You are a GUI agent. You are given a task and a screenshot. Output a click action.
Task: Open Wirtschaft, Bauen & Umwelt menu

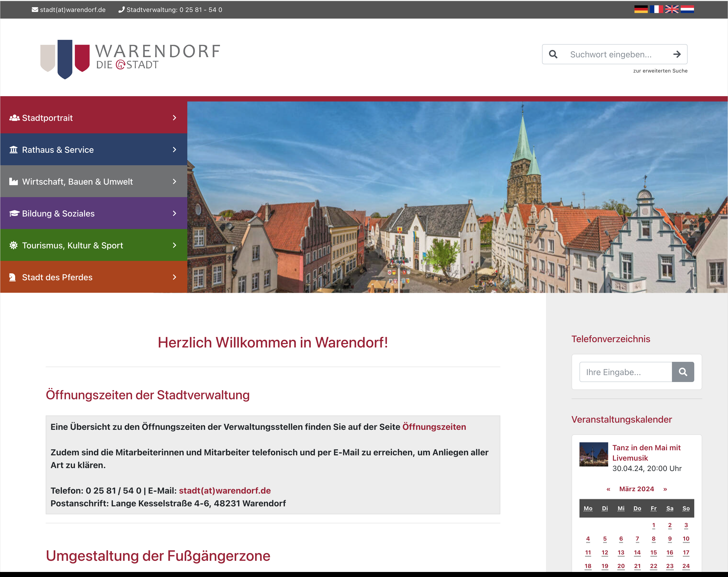(77, 182)
